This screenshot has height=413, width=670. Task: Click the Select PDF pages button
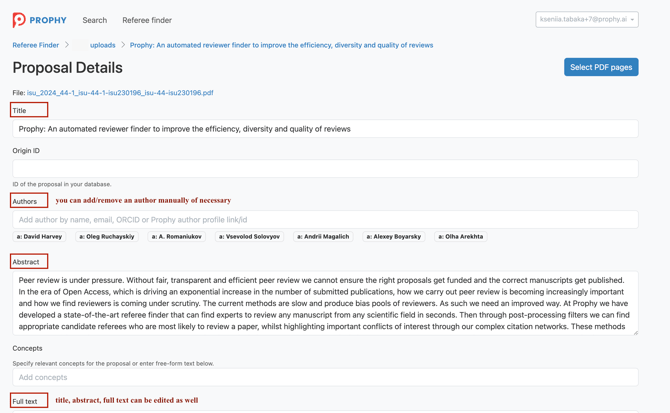coord(601,67)
